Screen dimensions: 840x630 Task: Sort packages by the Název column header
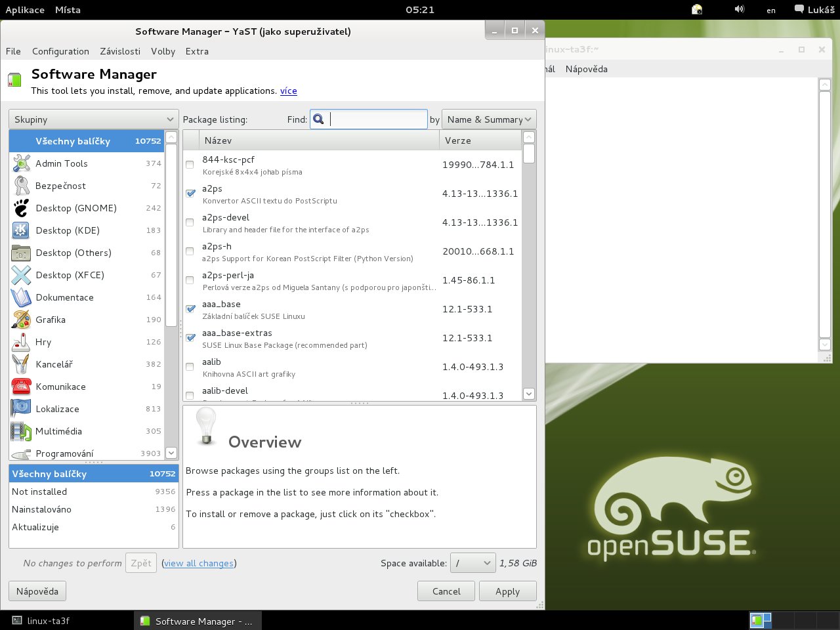tap(320, 140)
